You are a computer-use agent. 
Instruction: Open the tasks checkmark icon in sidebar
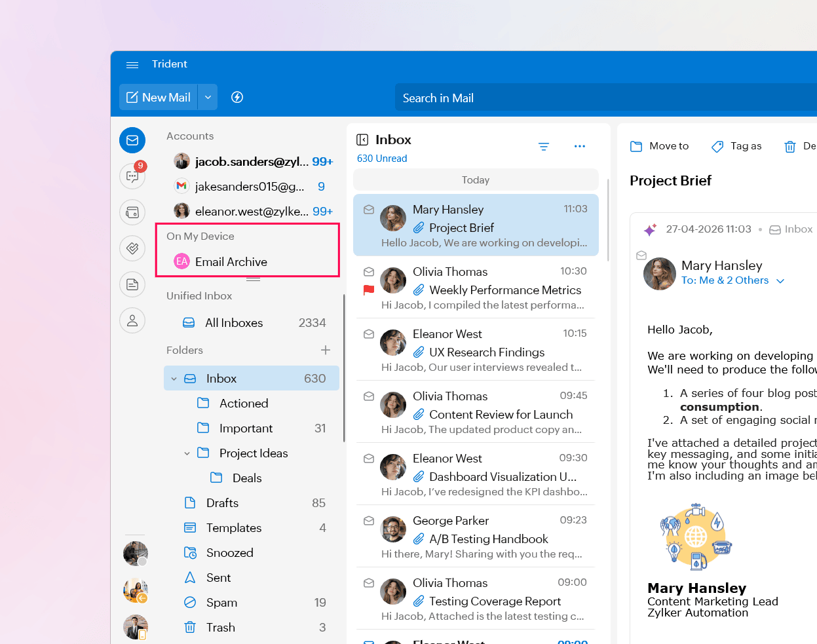132,248
